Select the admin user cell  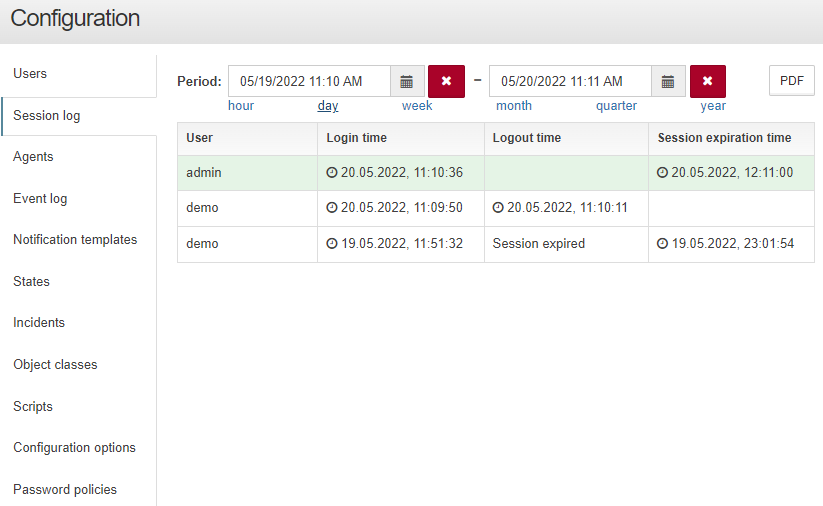247,173
